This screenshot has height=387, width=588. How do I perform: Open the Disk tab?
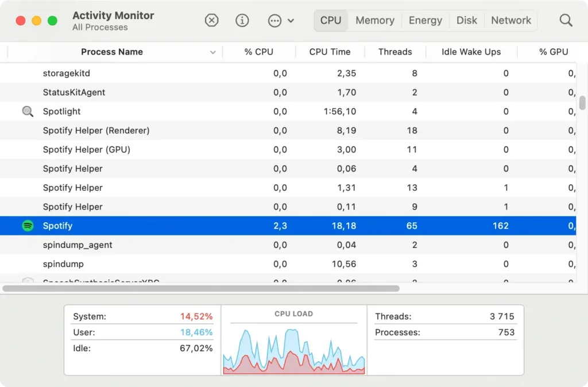tap(466, 21)
